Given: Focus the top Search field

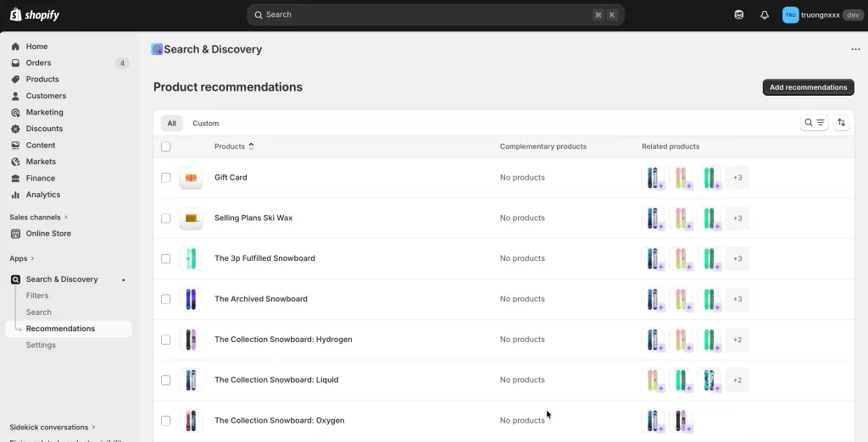Looking at the screenshot, I should click(x=436, y=15).
